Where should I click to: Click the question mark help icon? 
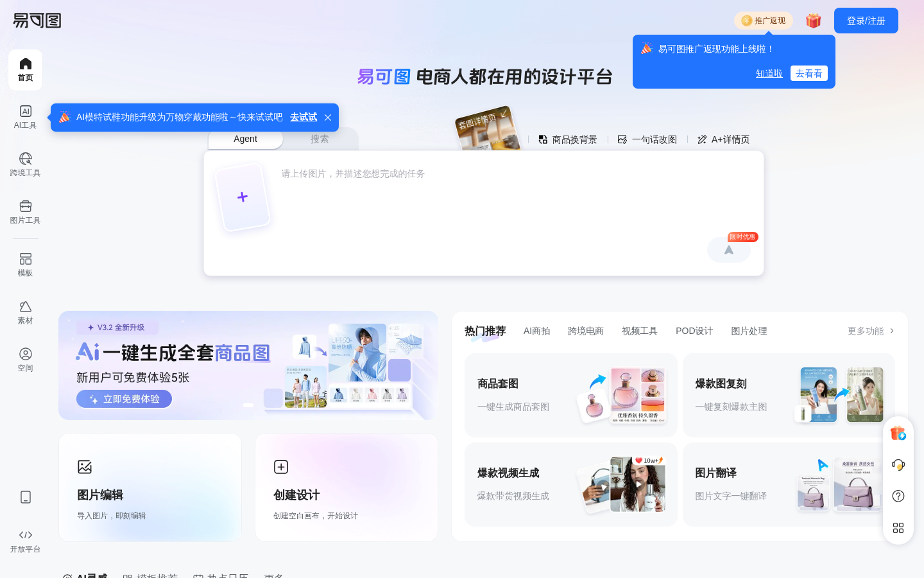click(898, 496)
